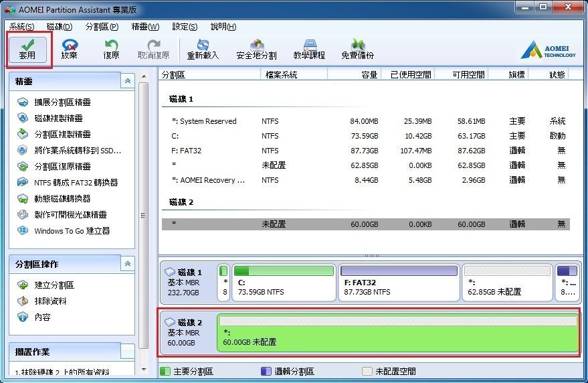588x383 pixels.
Task: Select the AOMEI Recovery partition row
Action: pos(366,180)
